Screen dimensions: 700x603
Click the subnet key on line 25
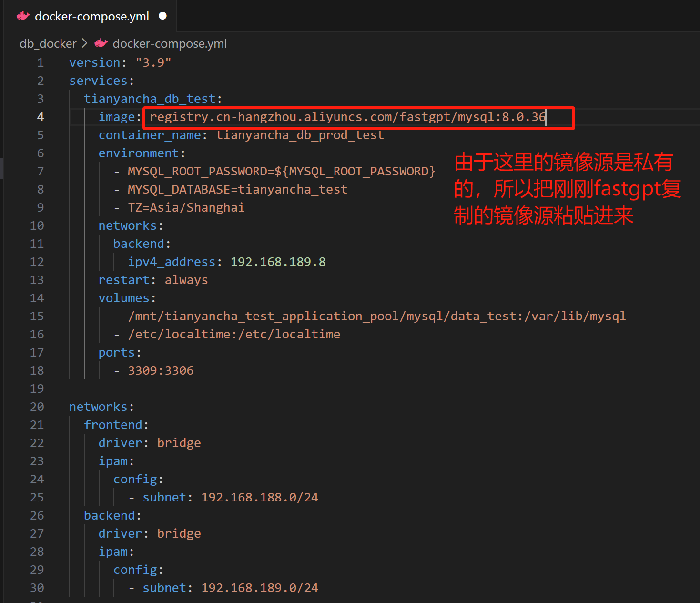tap(164, 497)
